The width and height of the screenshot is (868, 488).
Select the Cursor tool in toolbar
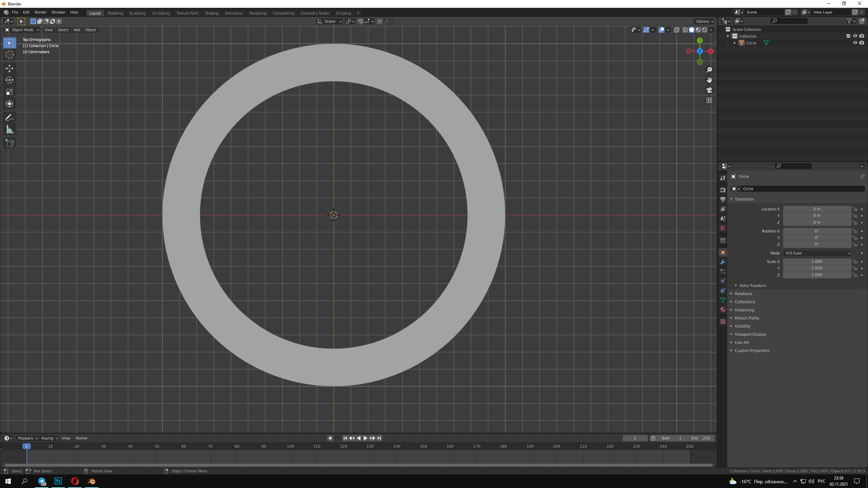click(9, 55)
